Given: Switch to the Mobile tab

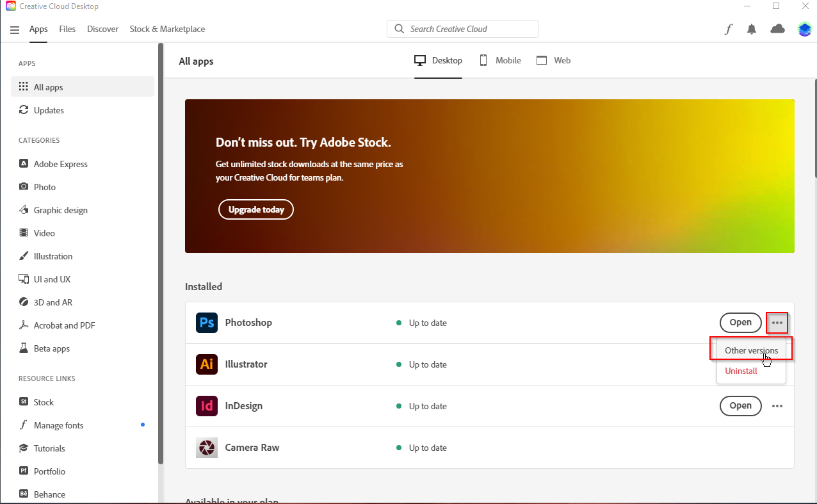Looking at the screenshot, I should [x=500, y=60].
